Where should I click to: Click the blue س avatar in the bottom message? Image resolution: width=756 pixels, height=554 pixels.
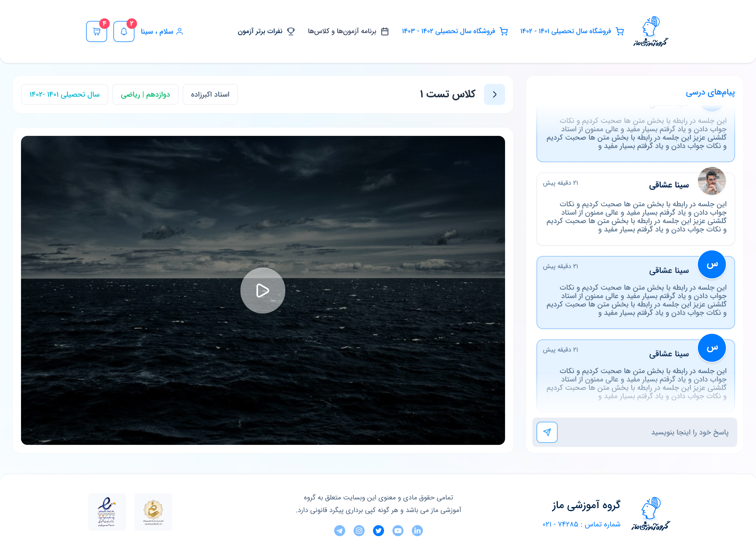[712, 348]
